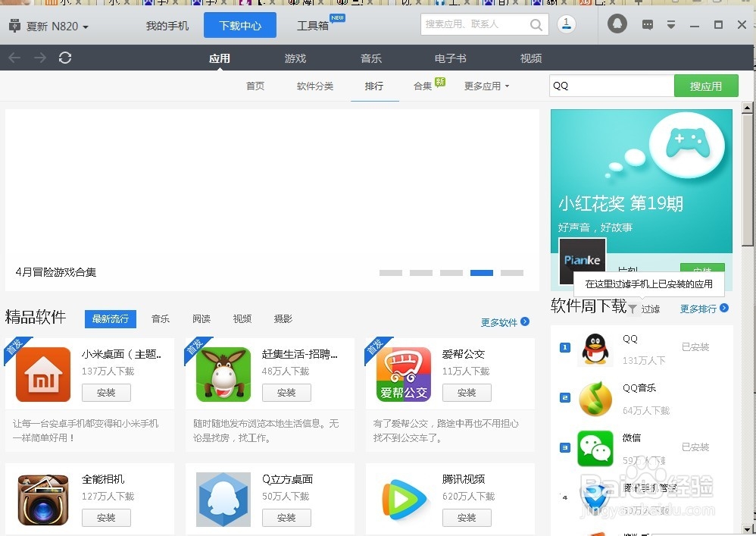
Task: Install 小米桌面 with 安装 button
Action: tap(106, 393)
